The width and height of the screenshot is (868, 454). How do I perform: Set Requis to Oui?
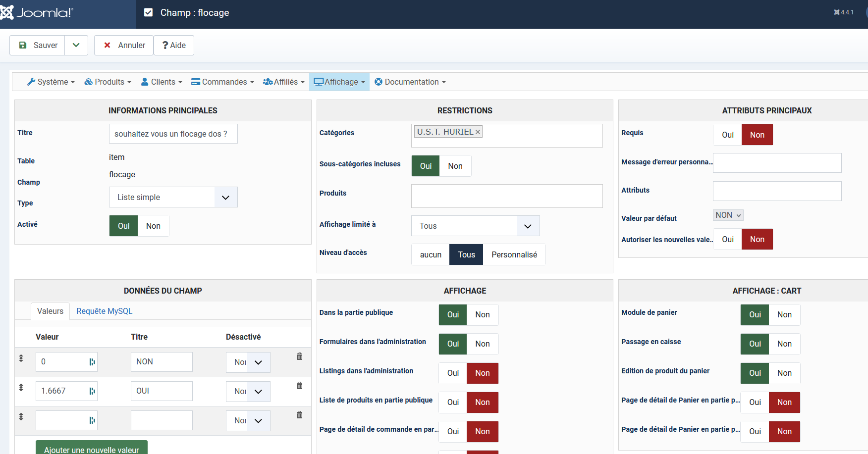pyautogui.click(x=728, y=135)
